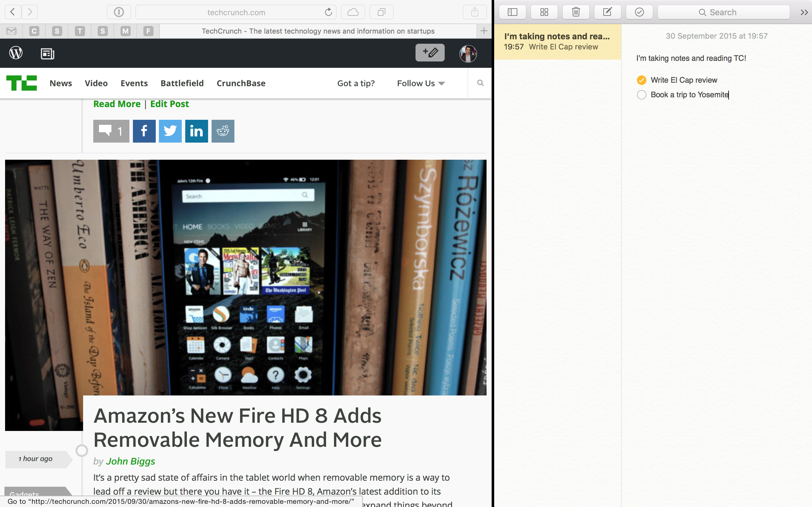The image size is (812, 507).
Task: Click the Notes search field
Action: point(724,12)
